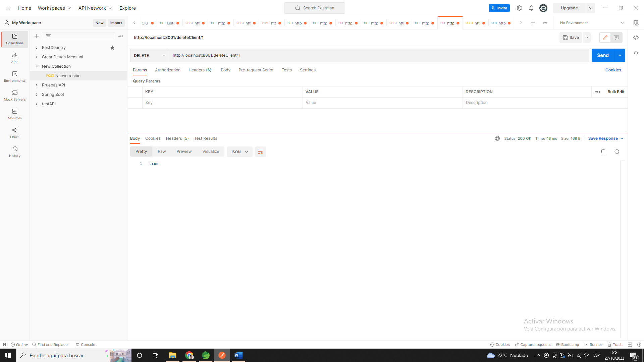Unfavorite the RestCountry collection
Image resolution: width=644 pixels, height=362 pixels.
tap(112, 48)
